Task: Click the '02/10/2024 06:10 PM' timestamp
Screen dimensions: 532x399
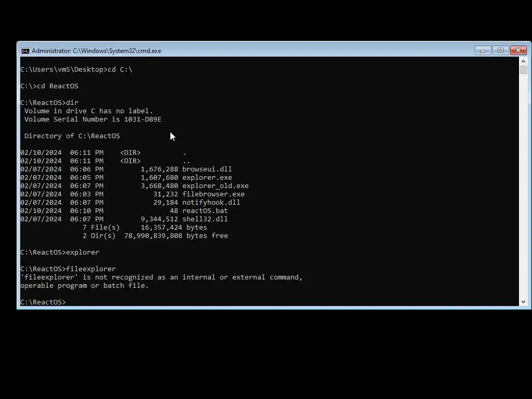Action: 62,211
